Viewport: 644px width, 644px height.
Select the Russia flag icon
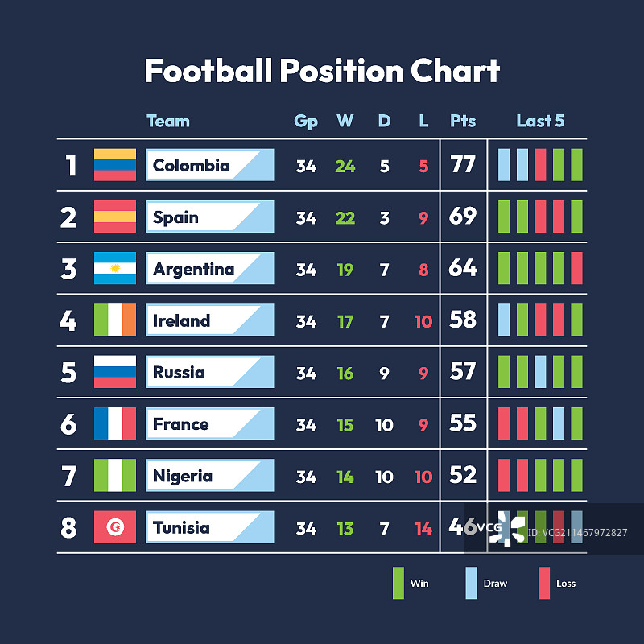pos(115,372)
